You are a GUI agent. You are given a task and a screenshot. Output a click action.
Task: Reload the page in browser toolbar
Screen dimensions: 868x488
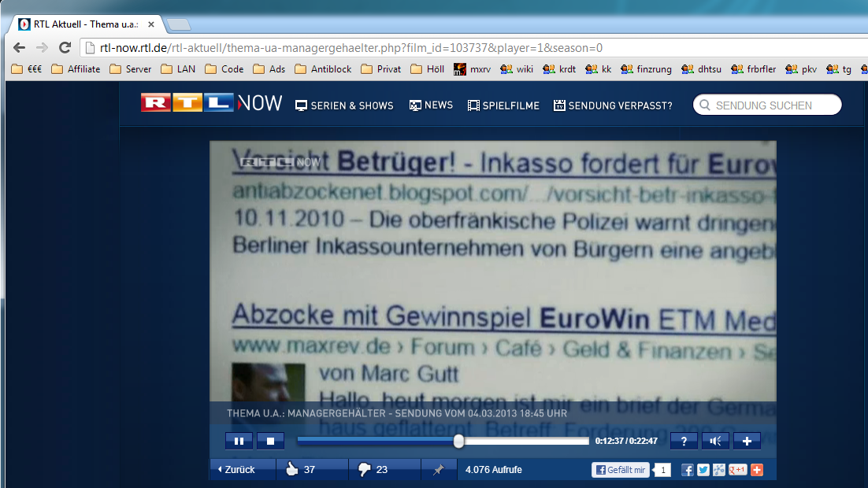click(65, 47)
